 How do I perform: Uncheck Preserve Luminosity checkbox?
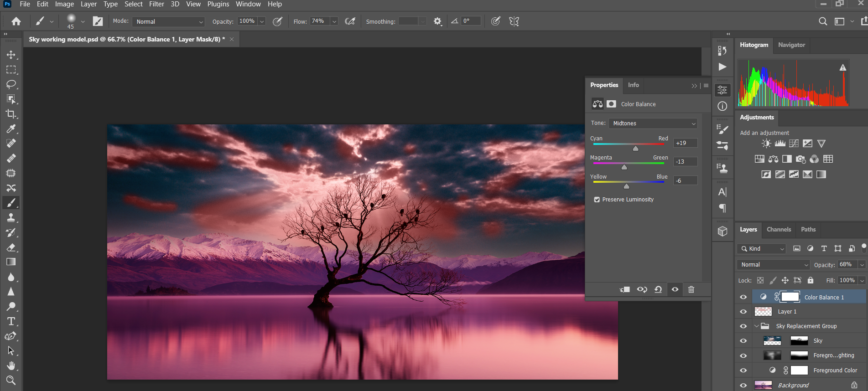[597, 200]
